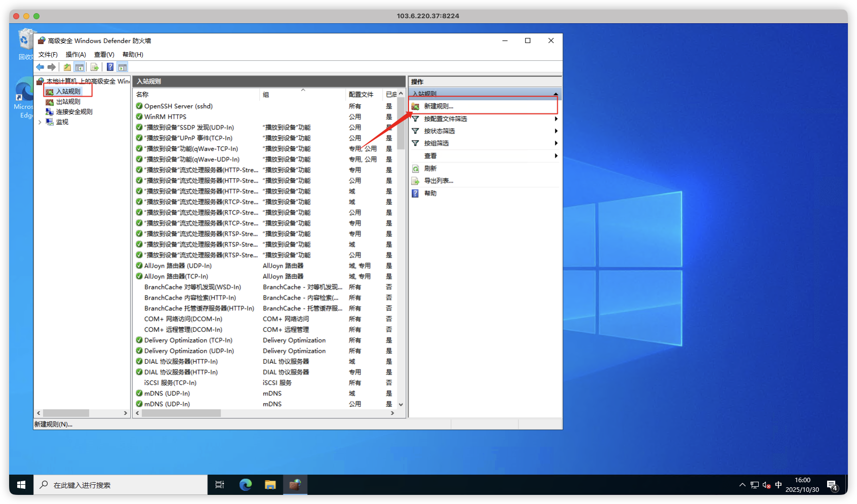
Task: Switch input method via 中 tray indicator
Action: tap(779, 485)
